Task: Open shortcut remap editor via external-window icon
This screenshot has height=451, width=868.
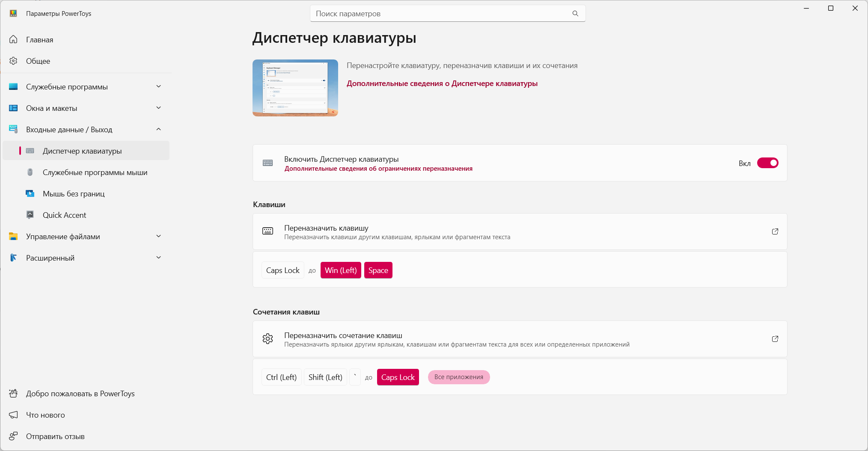Action: click(x=775, y=339)
